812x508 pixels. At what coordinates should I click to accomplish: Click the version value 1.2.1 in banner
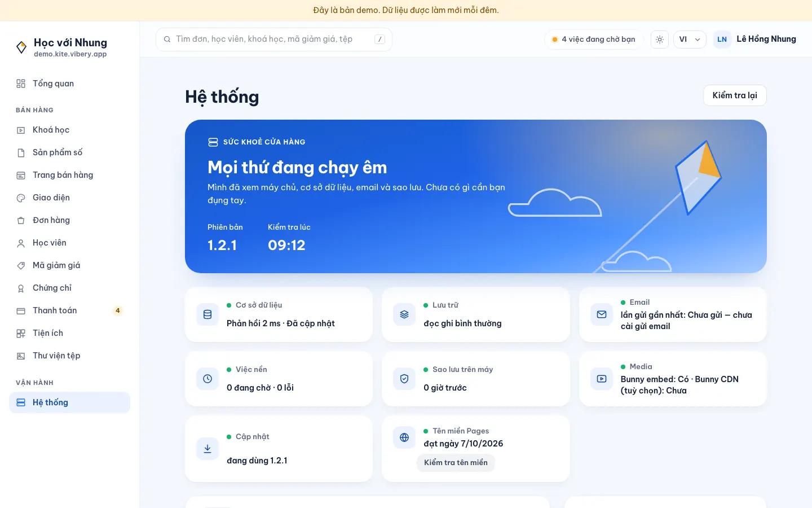click(222, 245)
